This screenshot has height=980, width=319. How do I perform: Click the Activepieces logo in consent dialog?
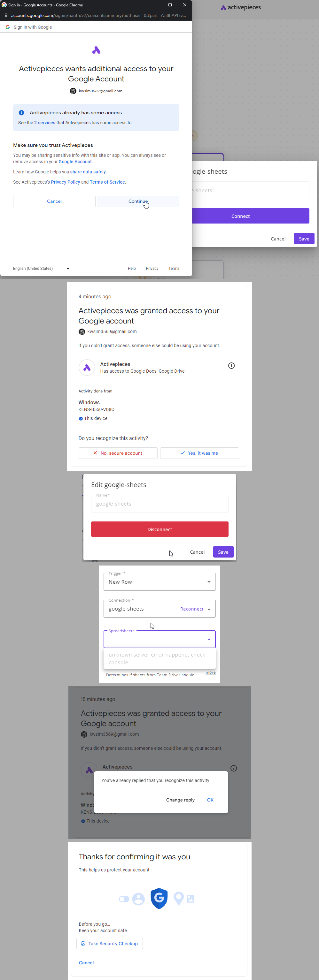pyautogui.click(x=96, y=50)
